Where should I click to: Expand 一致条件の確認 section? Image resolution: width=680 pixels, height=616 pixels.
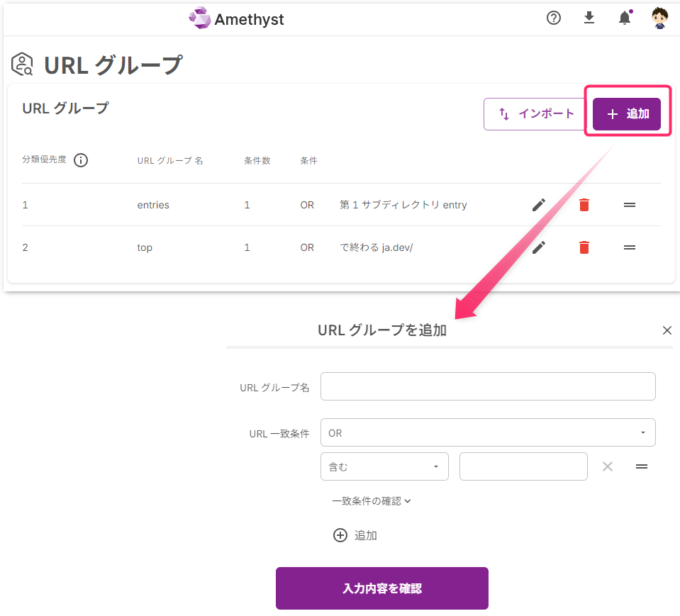[x=372, y=501]
